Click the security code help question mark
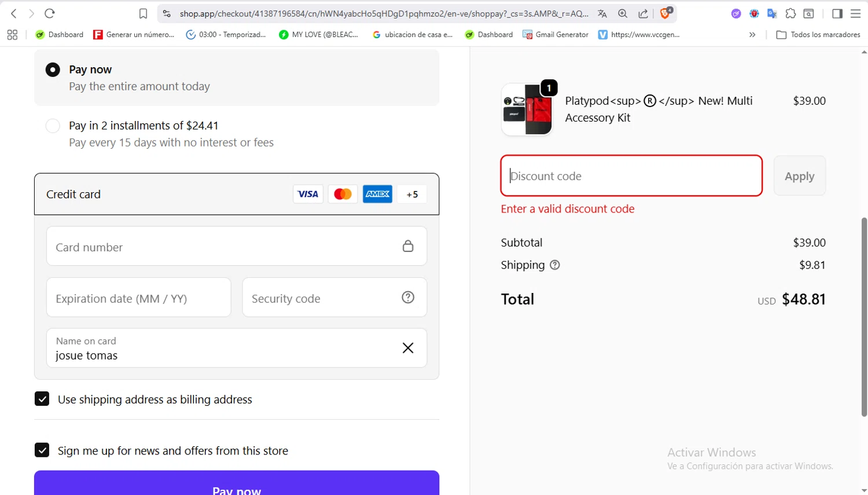 [x=408, y=297]
